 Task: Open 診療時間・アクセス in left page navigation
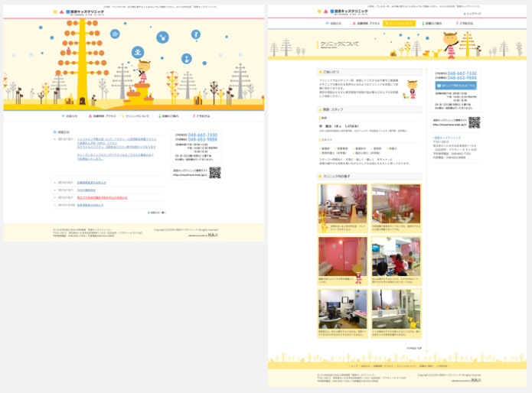coord(102,116)
